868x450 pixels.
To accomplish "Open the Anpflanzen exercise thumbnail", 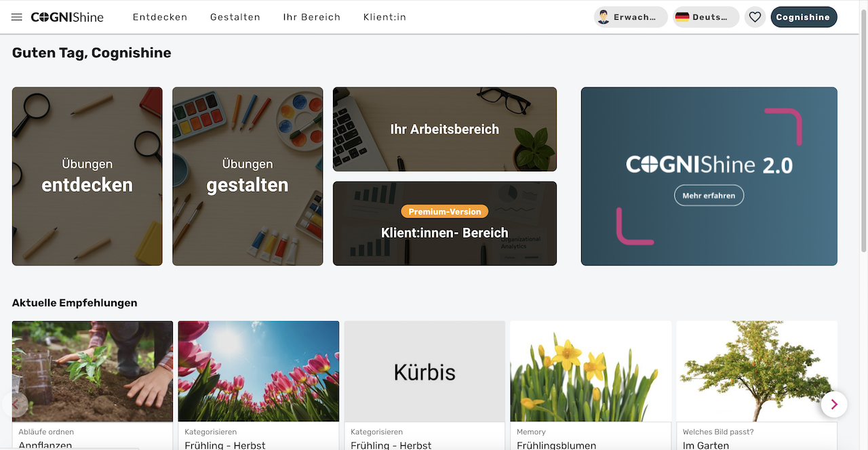I will pos(93,371).
